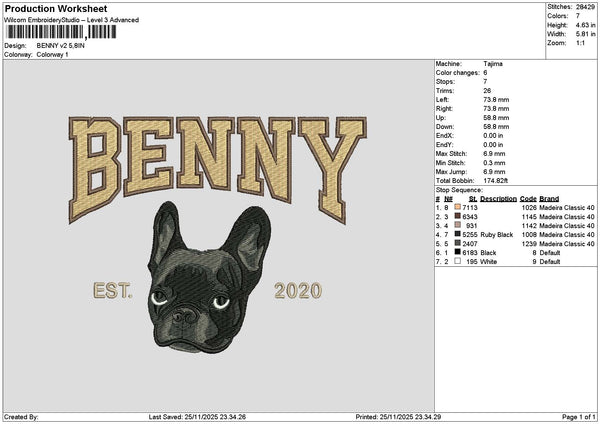Click the Zoom value 1:1
The width and height of the screenshot is (600, 424).
pos(580,43)
